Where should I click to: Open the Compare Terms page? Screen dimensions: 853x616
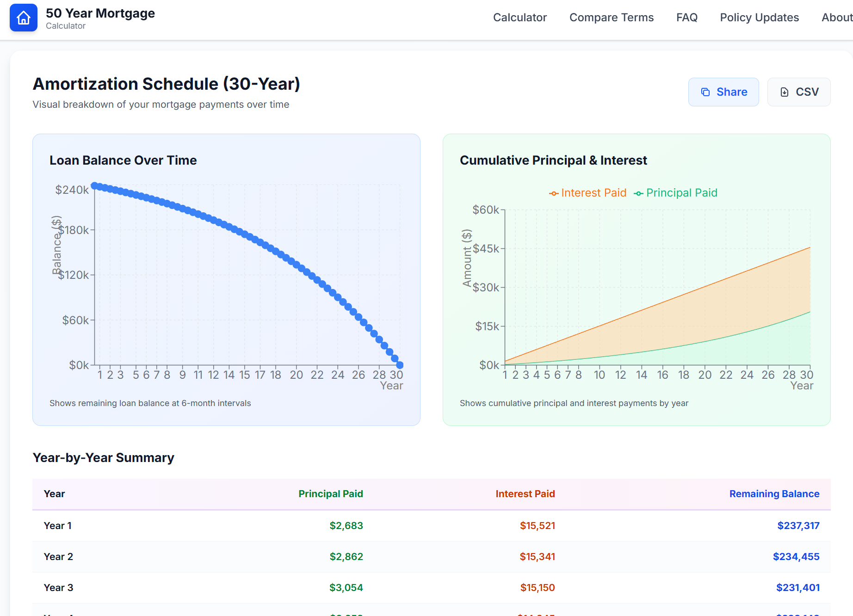(612, 18)
